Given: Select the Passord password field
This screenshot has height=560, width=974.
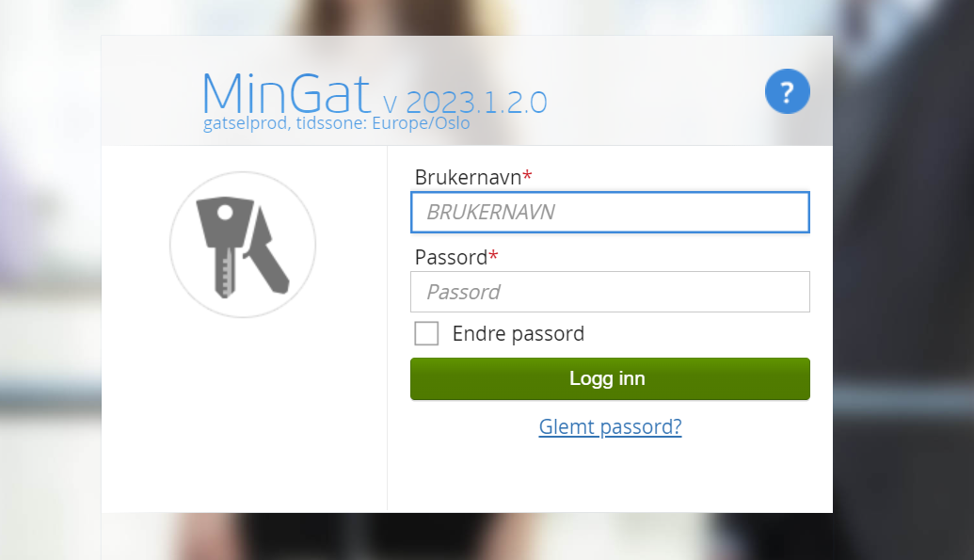Looking at the screenshot, I should (610, 292).
